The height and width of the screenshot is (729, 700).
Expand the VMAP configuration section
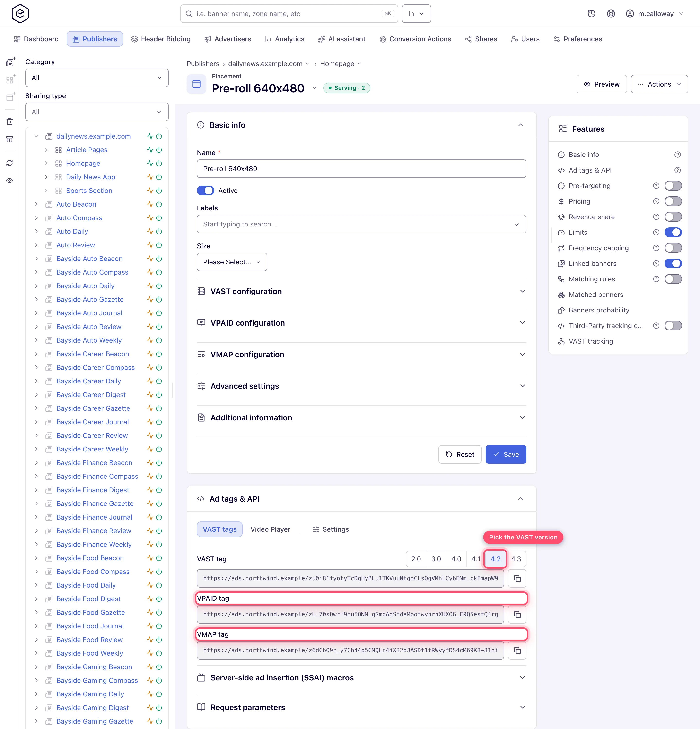361,355
